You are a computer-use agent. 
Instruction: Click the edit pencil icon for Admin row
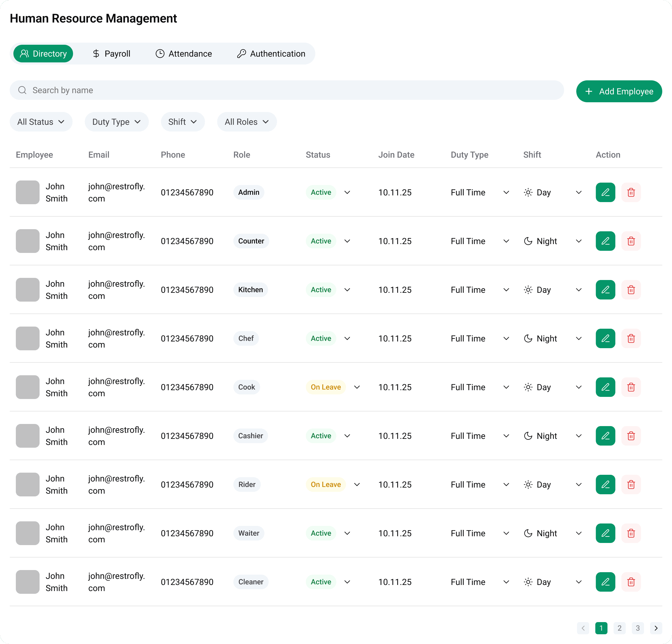(605, 192)
